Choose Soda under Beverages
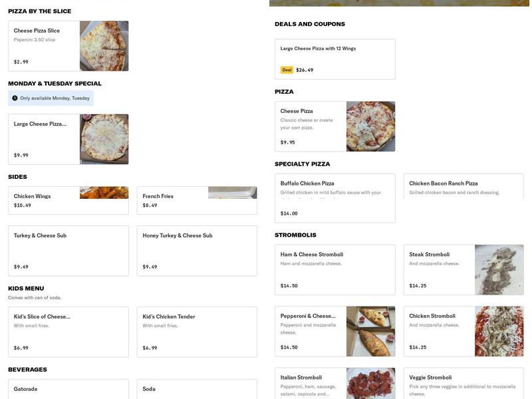Image resolution: width=532 pixels, height=399 pixels. [195, 389]
